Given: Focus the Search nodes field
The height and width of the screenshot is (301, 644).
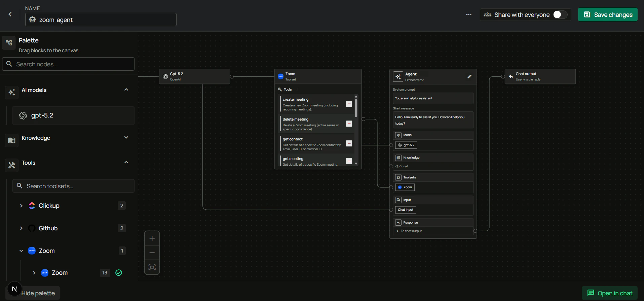Looking at the screenshot, I should pyautogui.click(x=68, y=64).
